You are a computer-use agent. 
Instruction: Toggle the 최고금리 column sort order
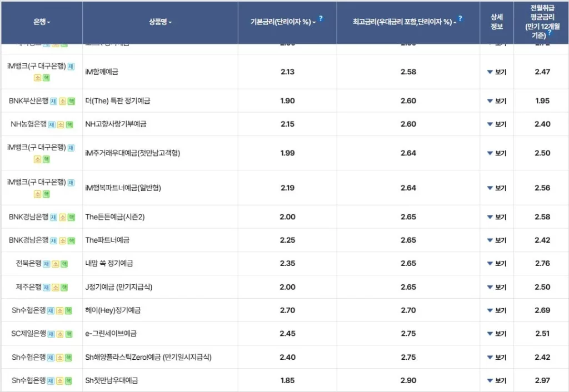[x=455, y=22]
